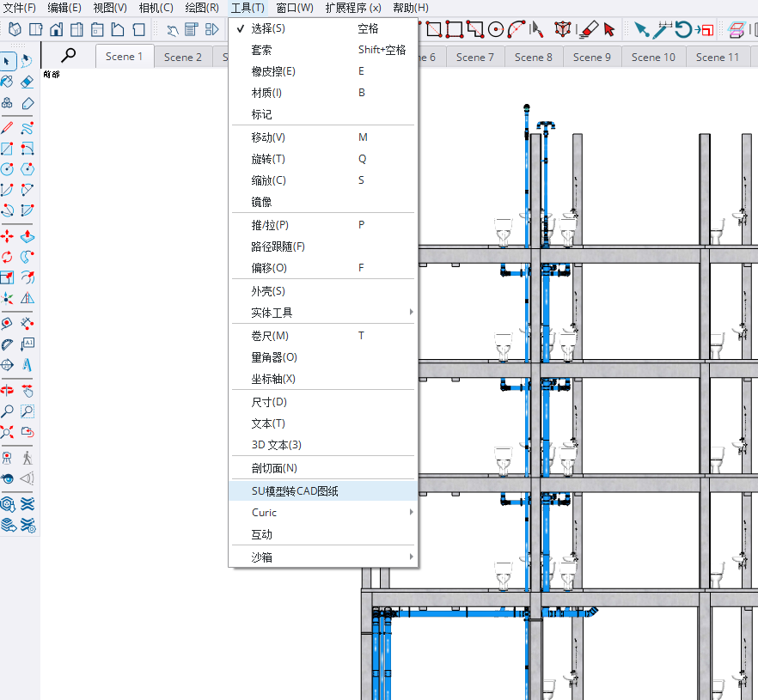Click the search magnifier beside scene tabs

[x=68, y=56]
